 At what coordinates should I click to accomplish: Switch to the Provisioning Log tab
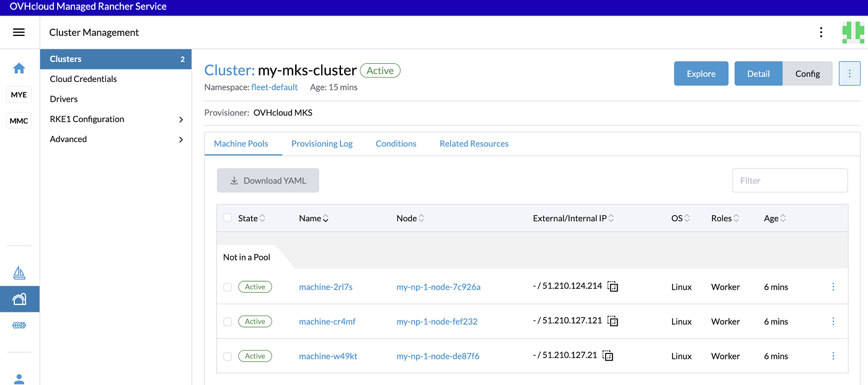(x=322, y=143)
